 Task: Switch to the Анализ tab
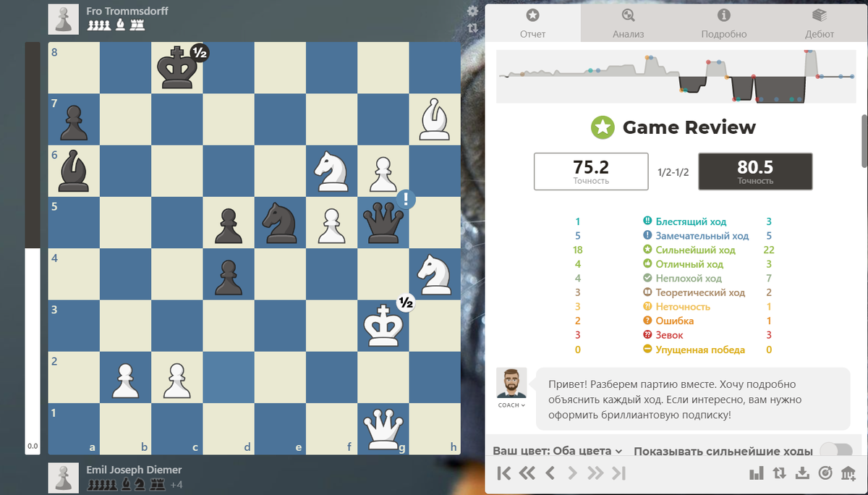(x=628, y=23)
